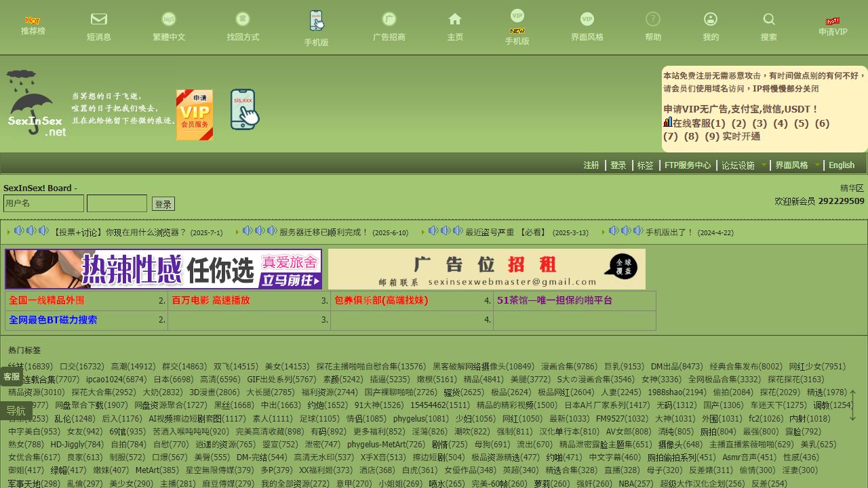Click the 热辣性感任你选 banner ad
Viewport: 868px width, 488px height.
pyautogui.click(x=163, y=269)
